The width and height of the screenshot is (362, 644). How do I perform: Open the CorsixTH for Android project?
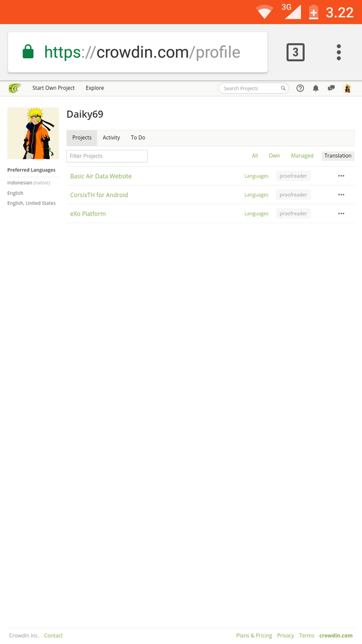click(x=99, y=195)
